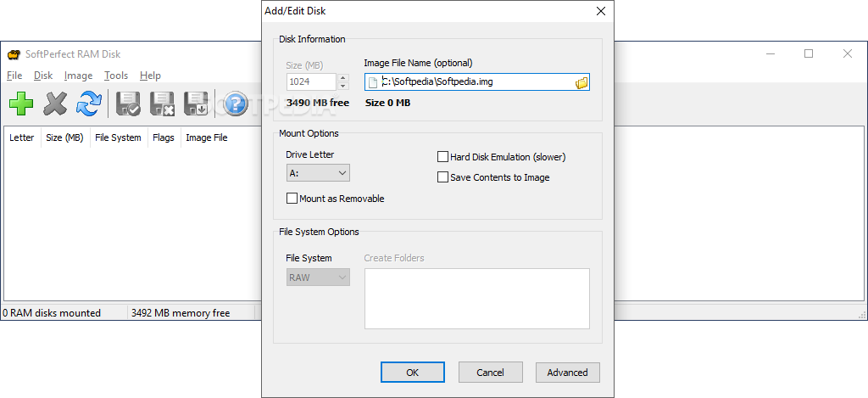Click the Size (MB) column header in list
The height and width of the screenshot is (398, 868).
click(x=64, y=137)
